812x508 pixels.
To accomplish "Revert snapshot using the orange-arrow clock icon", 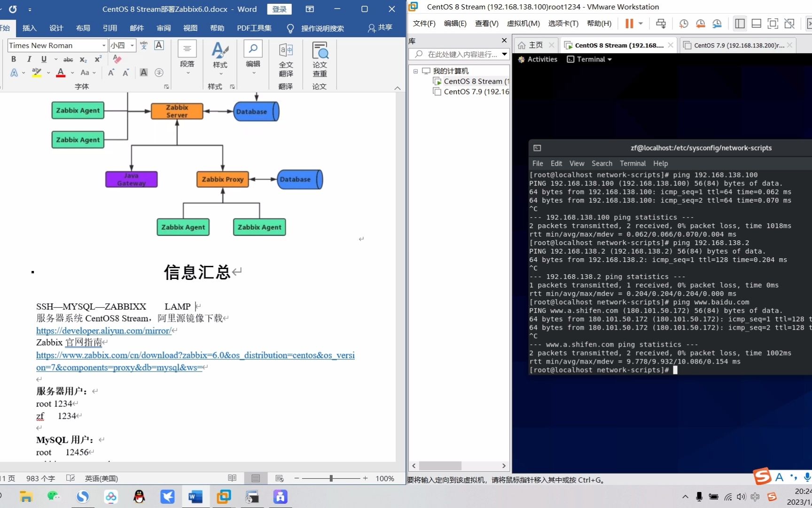I will (x=700, y=24).
